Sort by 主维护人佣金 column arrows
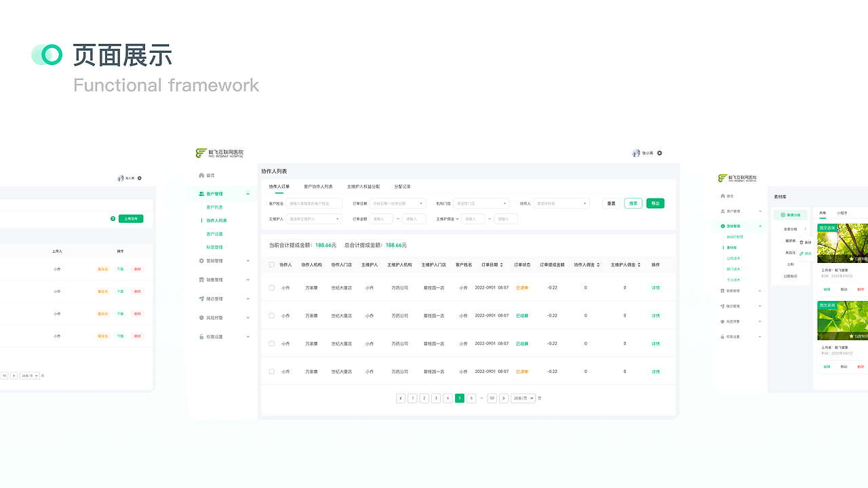This screenshot has height=488, width=868. tap(640, 265)
